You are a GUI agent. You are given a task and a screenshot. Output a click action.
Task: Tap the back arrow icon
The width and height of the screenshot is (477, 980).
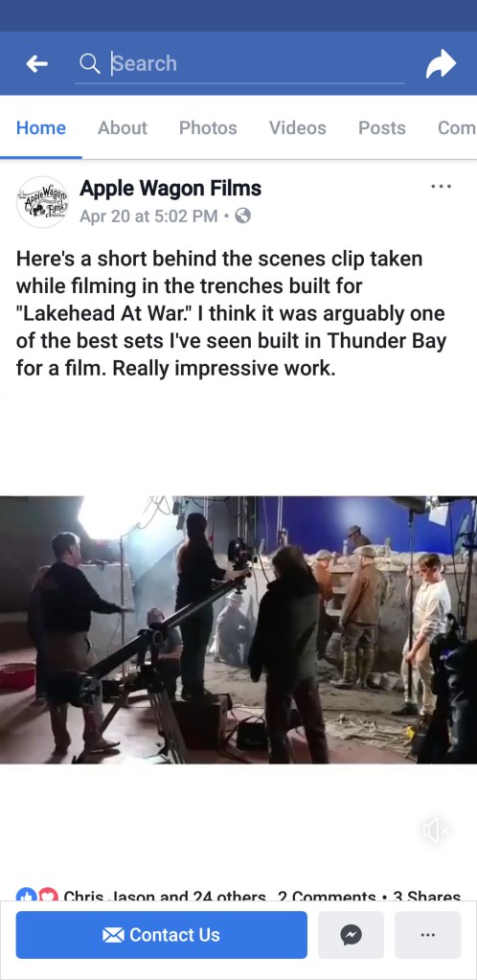[37, 64]
